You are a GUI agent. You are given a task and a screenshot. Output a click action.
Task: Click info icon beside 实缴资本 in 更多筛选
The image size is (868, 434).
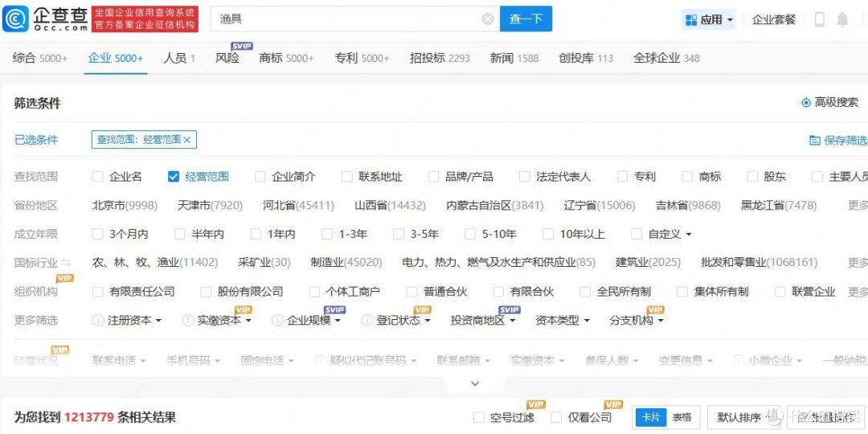(188, 320)
